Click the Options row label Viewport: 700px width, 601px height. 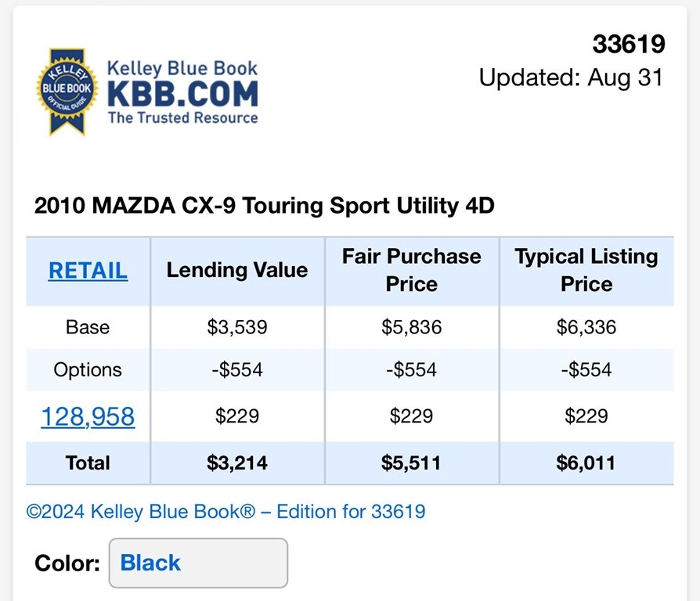tap(88, 369)
